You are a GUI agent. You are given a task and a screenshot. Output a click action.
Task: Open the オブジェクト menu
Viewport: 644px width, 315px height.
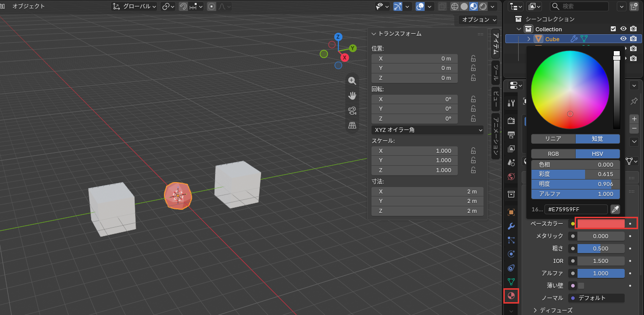click(29, 6)
